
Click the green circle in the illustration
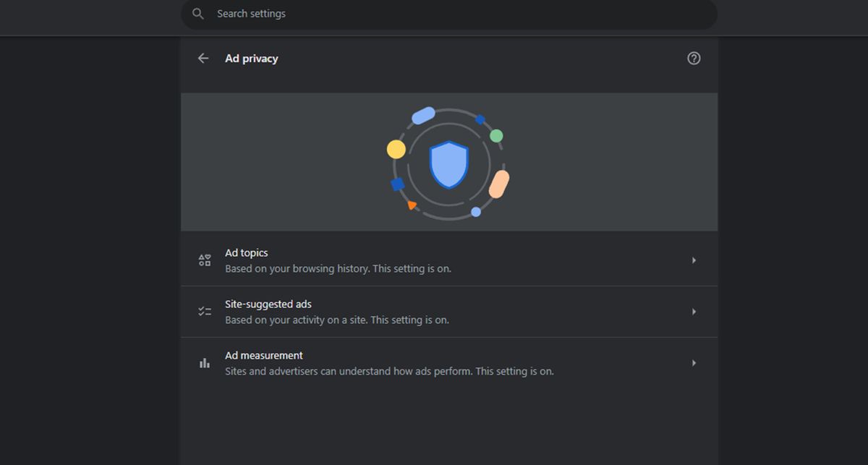(496, 135)
